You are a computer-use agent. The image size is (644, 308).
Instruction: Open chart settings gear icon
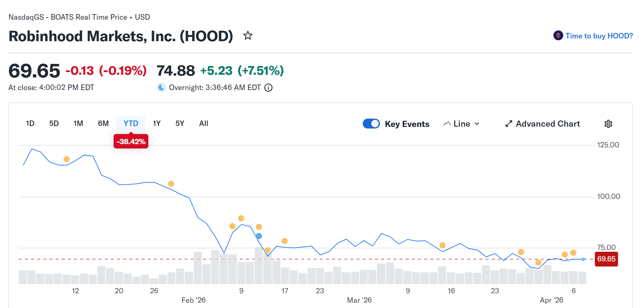pos(608,124)
